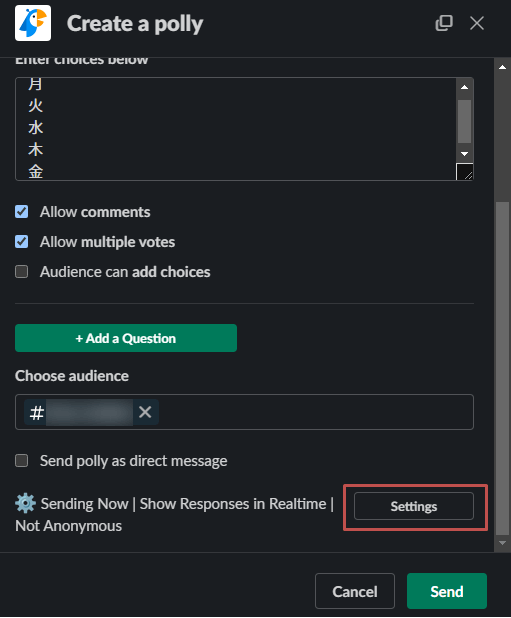The image size is (511, 618).
Task: Click the Sending Now status text
Action: tap(85, 504)
